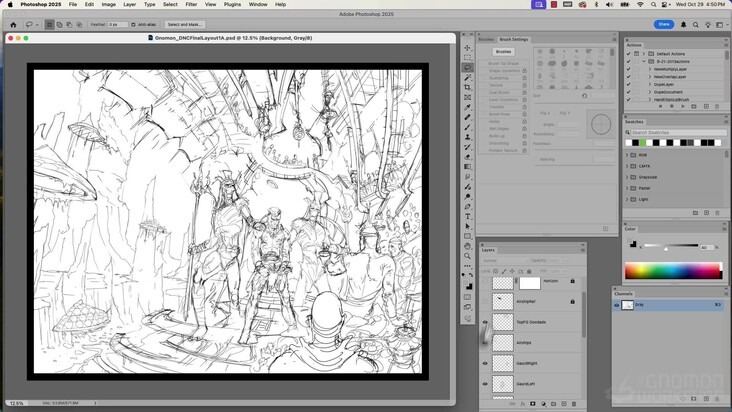Screen dimensions: 732x412
Task: Switch to the Brush Settings tab
Action: point(514,39)
